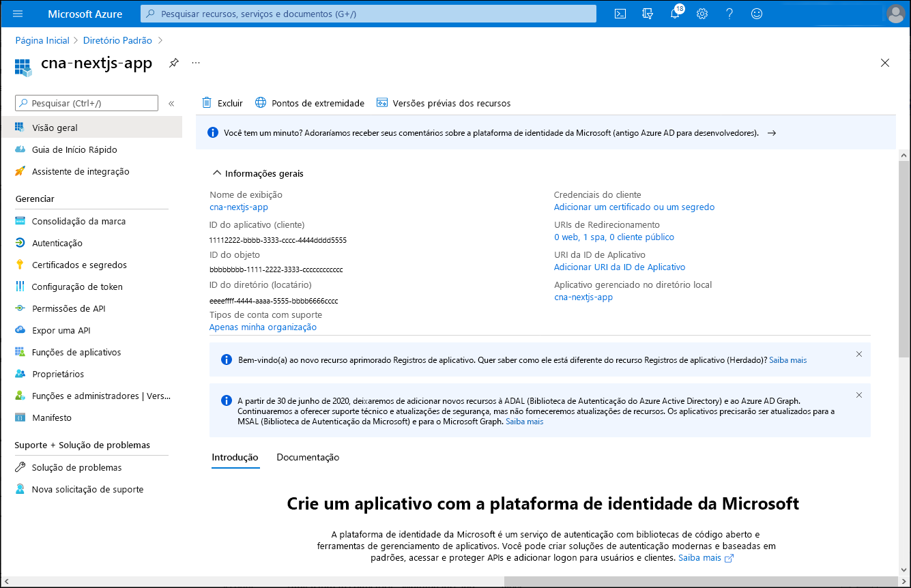911x588 pixels.
Task: Dismiss the Bem-vindo(a) info banner
Action: (x=859, y=354)
